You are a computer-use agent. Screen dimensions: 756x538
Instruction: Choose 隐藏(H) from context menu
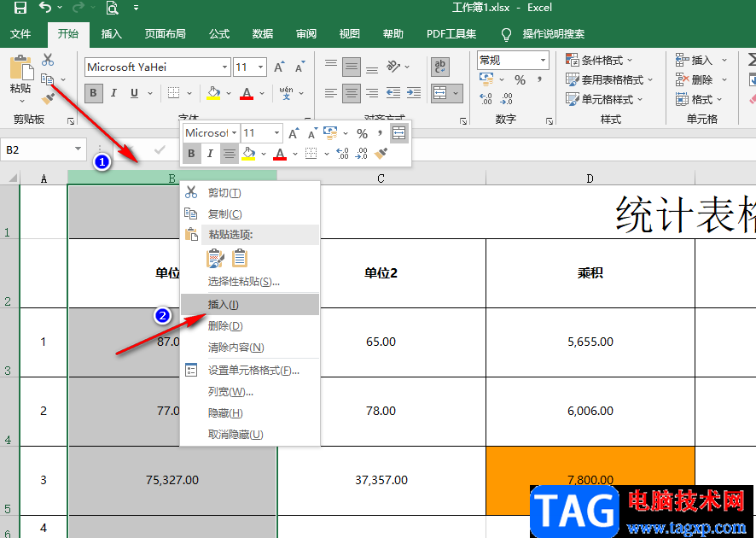[250, 413]
